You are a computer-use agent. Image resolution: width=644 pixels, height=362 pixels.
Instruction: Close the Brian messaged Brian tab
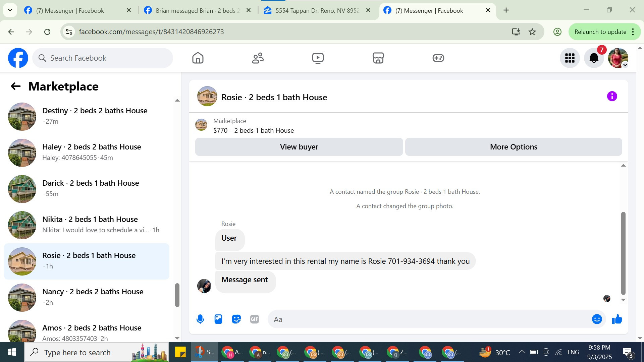click(249, 10)
